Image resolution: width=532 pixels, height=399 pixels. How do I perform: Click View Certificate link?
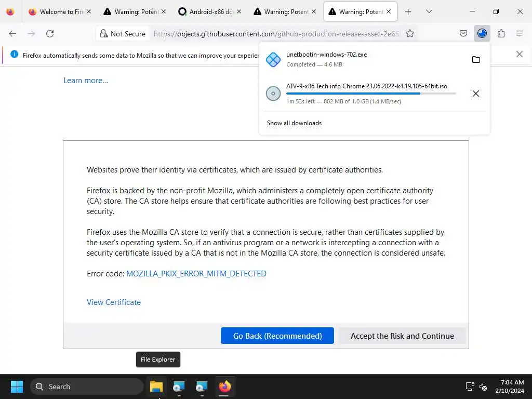[x=114, y=302]
